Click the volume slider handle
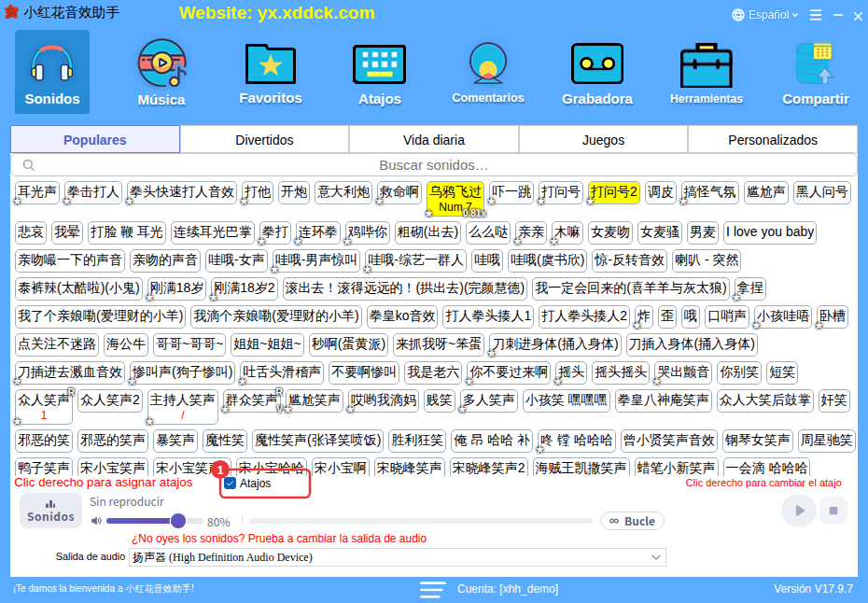The height and width of the screenshot is (603, 868). point(177,521)
